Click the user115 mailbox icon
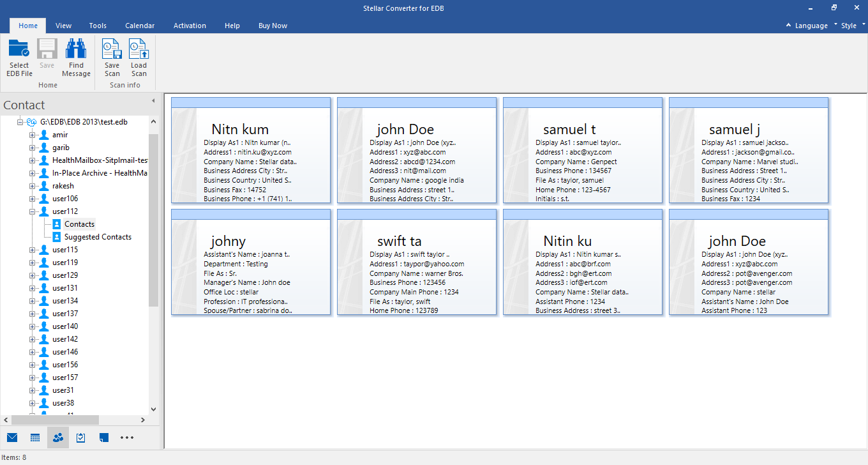The height and width of the screenshot is (465, 868). (x=43, y=250)
